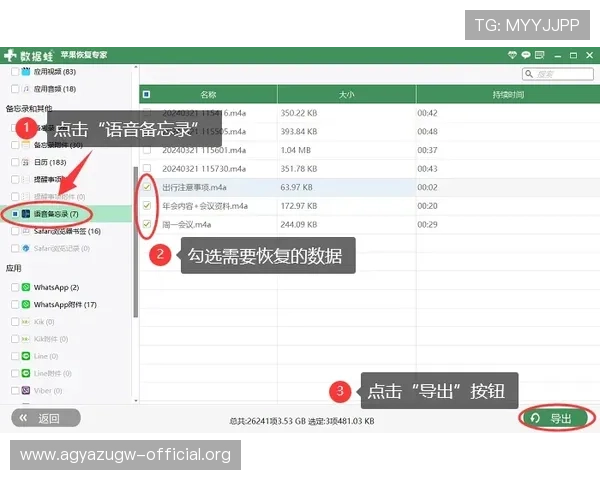The image size is (600, 480).
Task: Toggle the select-all checkbox in table header
Action: (147, 94)
